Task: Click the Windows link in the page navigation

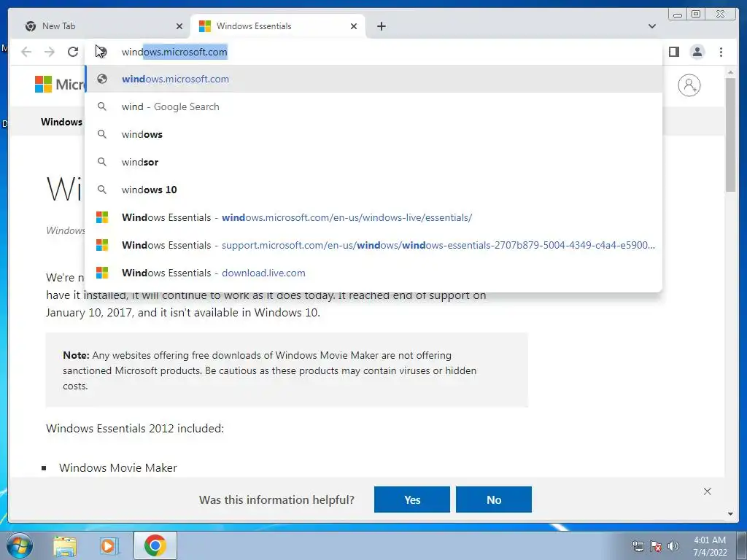Action: 61,122
